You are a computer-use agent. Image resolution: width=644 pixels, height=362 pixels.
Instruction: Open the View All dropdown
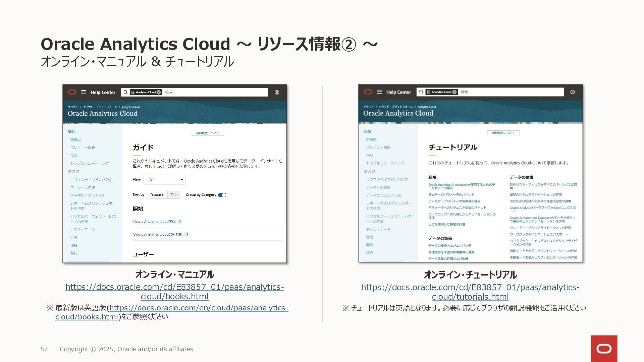tap(164, 180)
